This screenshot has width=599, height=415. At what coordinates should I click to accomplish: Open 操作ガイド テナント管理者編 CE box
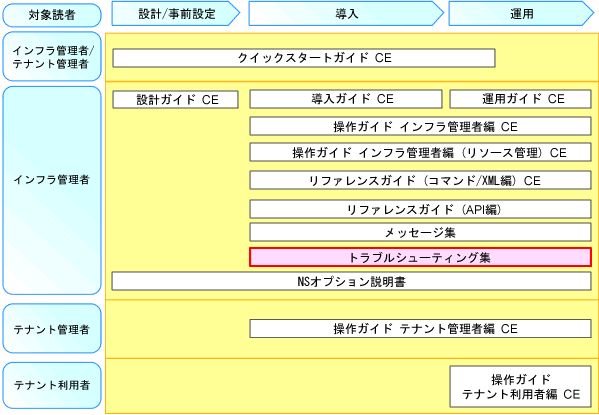(421, 329)
